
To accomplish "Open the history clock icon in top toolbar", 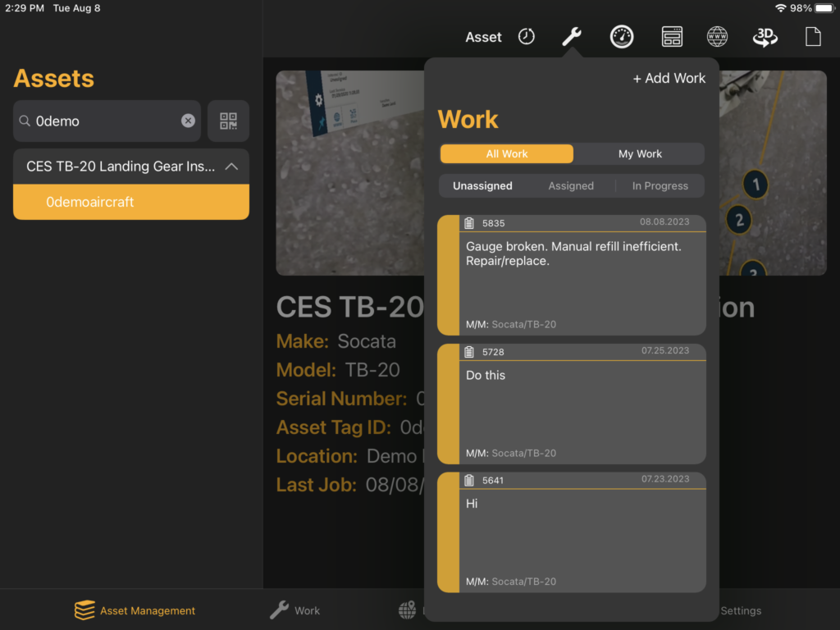I will (526, 36).
